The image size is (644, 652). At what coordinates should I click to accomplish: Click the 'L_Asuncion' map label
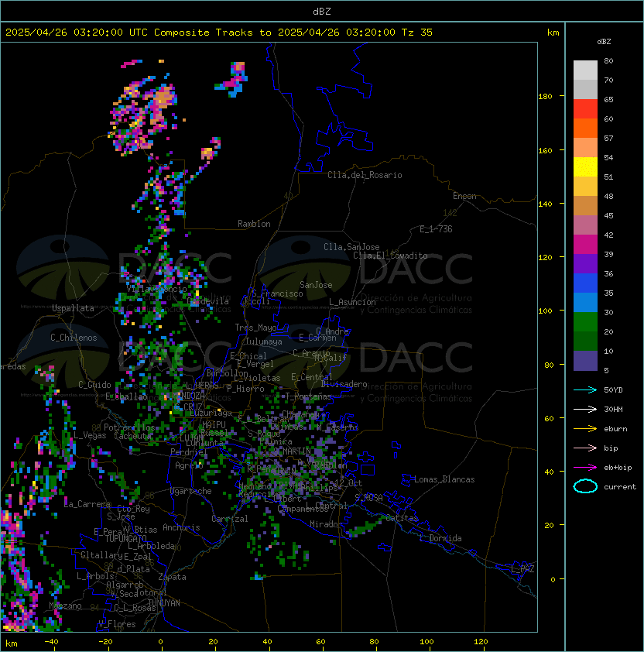352,302
